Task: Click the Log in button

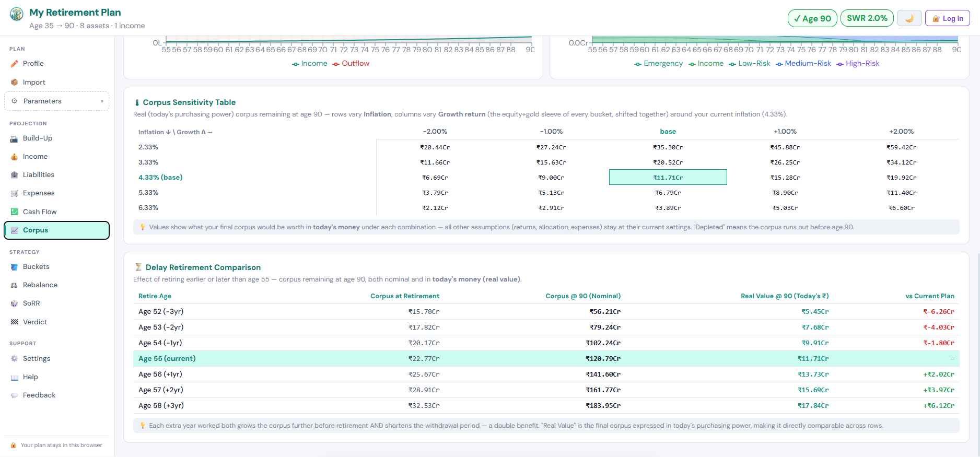Action: 948,18
